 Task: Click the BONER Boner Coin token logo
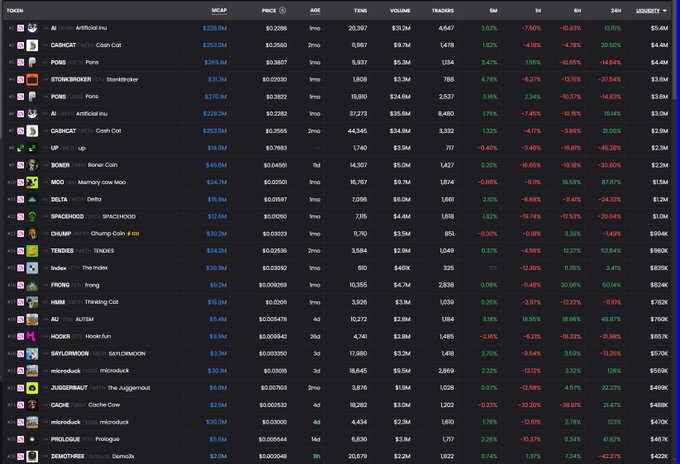pyautogui.click(x=32, y=165)
